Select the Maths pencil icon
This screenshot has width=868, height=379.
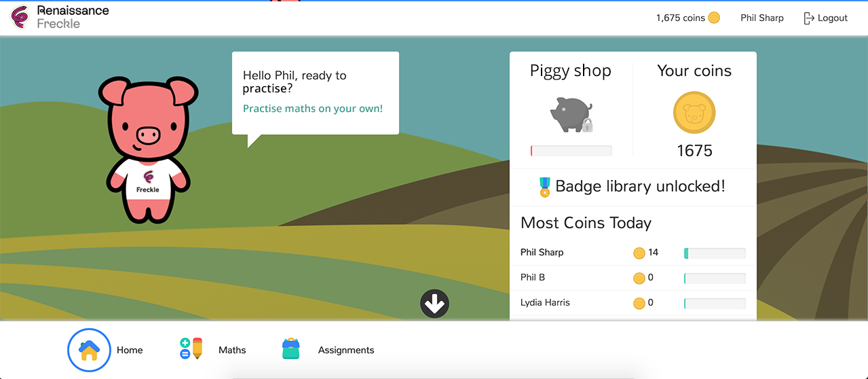tap(191, 349)
